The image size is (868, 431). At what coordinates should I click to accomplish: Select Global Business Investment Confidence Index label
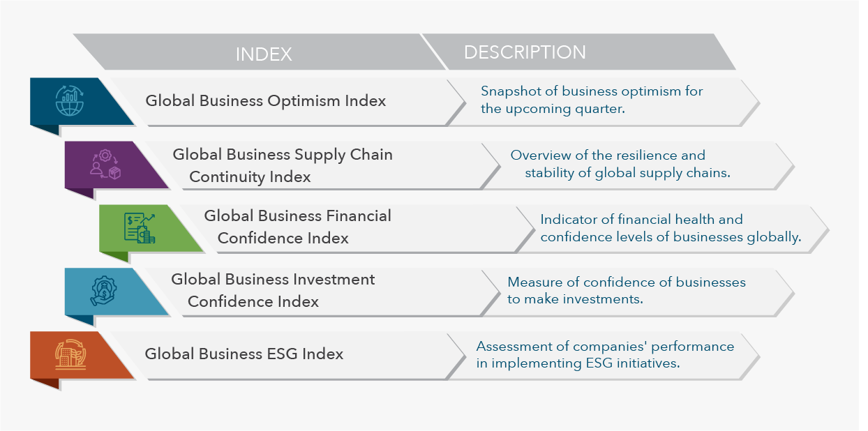coord(273,290)
